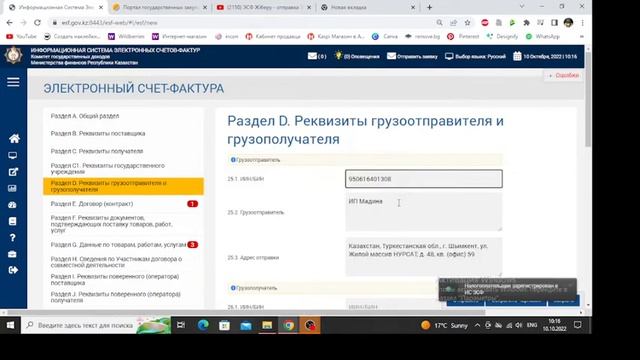Show hidden tray icons chevron in taskbar
Image resolution: width=640 pixels, height=360 pixels.
[x=477, y=325]
